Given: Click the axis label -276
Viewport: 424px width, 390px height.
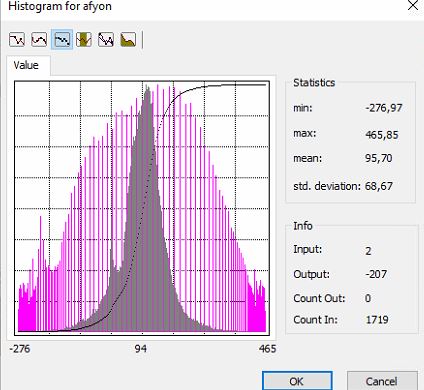Looking at the screenshot, I should [20, 349].
